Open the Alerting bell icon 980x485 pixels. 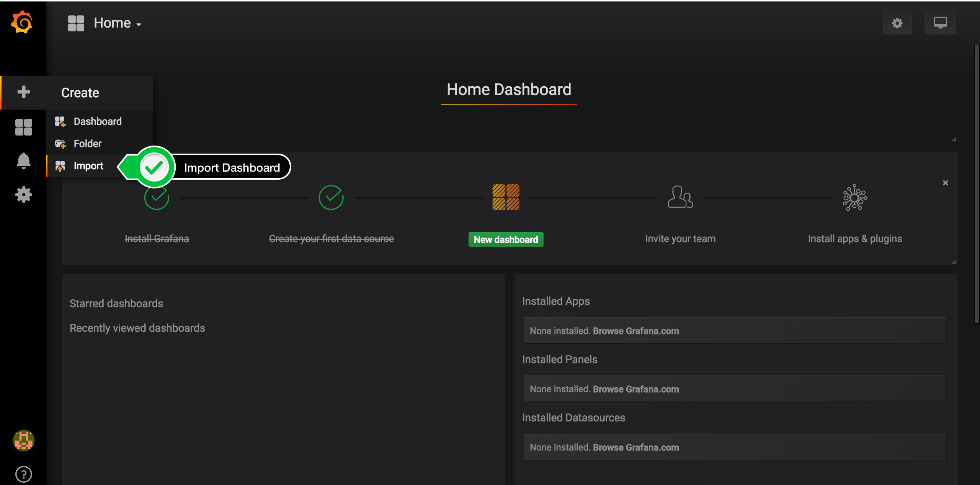point(24,161)
